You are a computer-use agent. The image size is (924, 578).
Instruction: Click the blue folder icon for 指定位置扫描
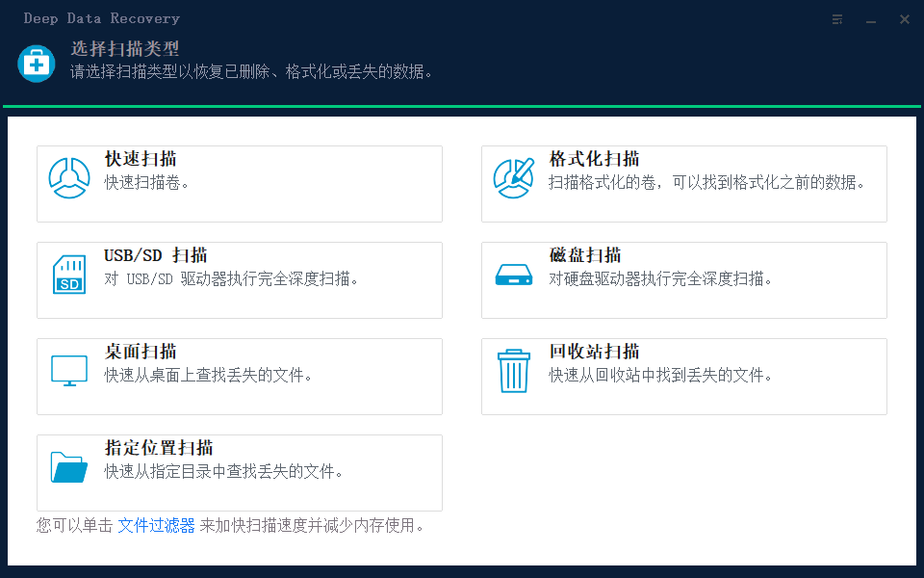point(68,466)
